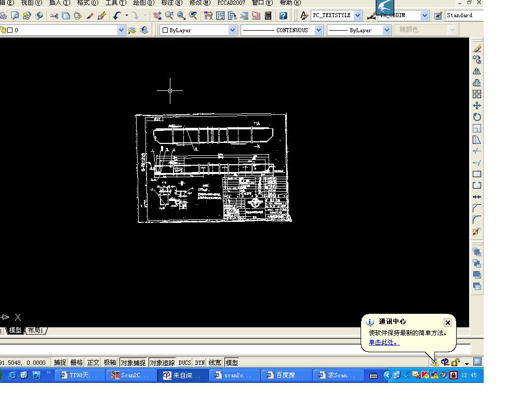
Task: Click the 模型 button in status bar
Action: [232, 363]
